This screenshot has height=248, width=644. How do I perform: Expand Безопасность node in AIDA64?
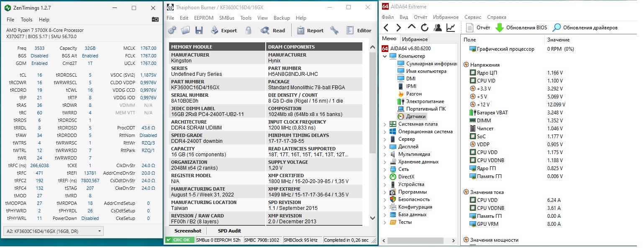click(385, 199)
